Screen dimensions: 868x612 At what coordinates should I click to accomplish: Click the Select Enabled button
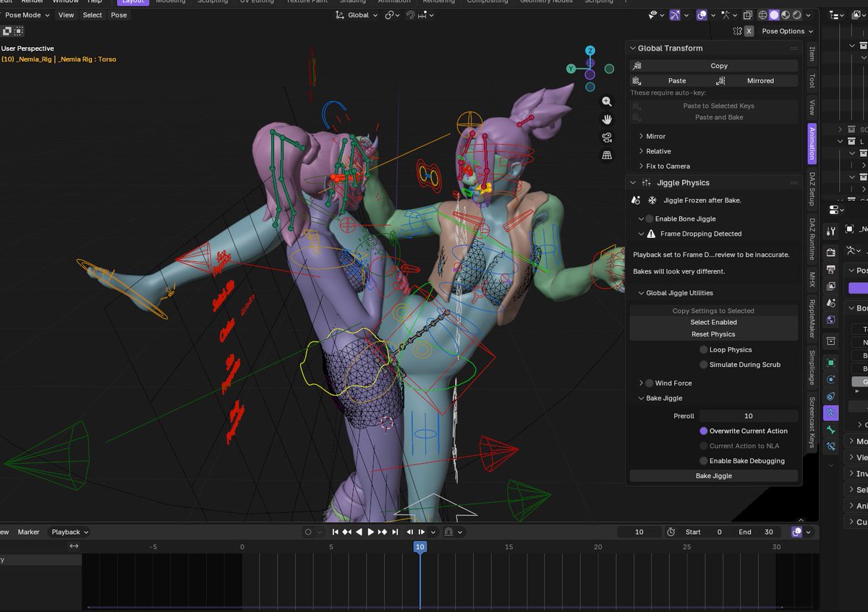pyautogui.click(x=714, y=322)
